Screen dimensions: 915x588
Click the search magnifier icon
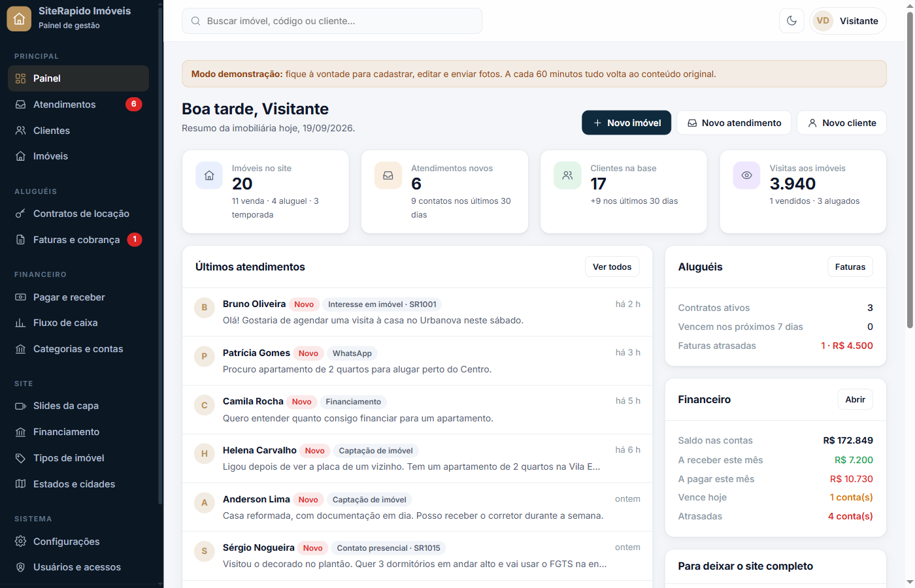click(x=195, y=21)
